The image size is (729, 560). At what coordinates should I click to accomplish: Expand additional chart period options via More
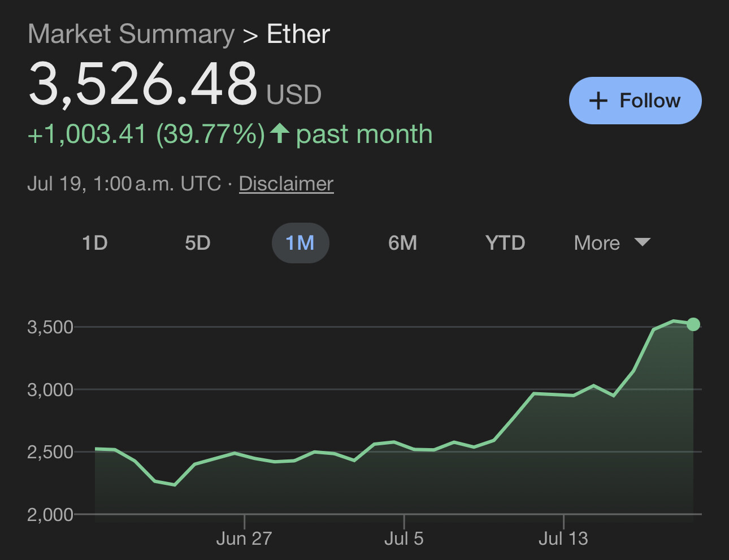[610, 243]
